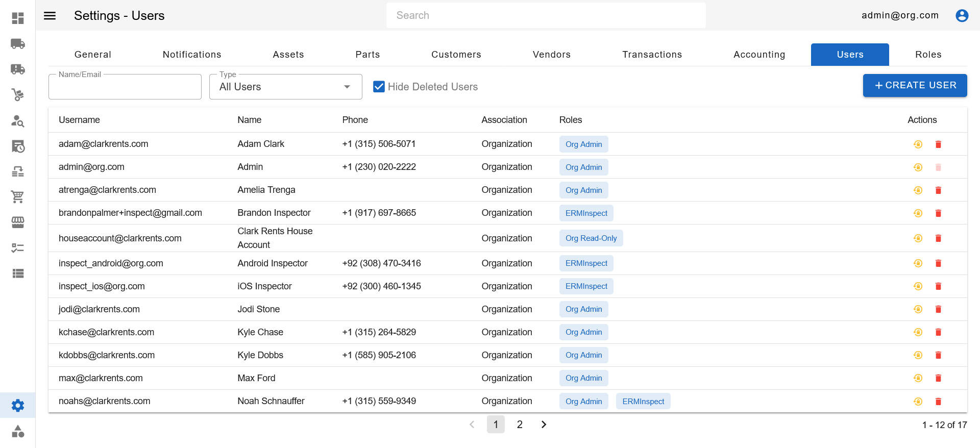Uncheck the Hide Deleted Users checkbox
Image resolution: width=980 pixels, height=448 pixels.
point(379,87)
